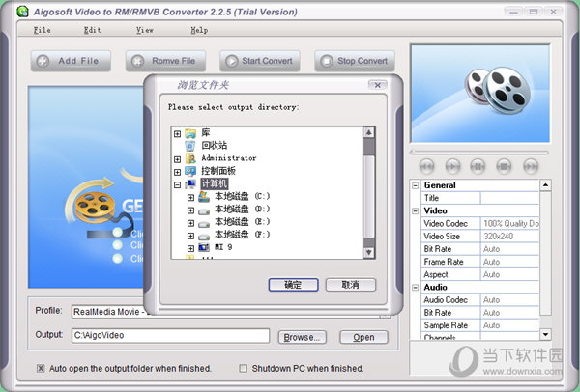580x392 pixels.
Task: Close the 浏览文件夹 dialog
Action: (378, 85)
